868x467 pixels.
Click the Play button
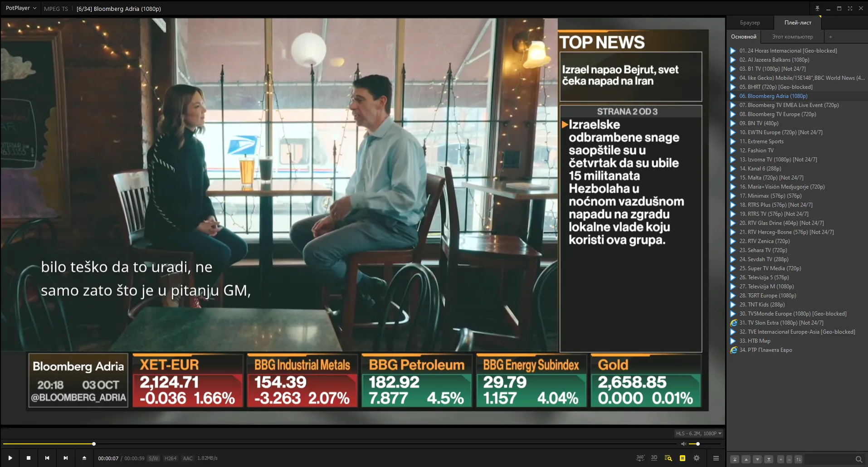pyautogui.click(x=10, y=458)
